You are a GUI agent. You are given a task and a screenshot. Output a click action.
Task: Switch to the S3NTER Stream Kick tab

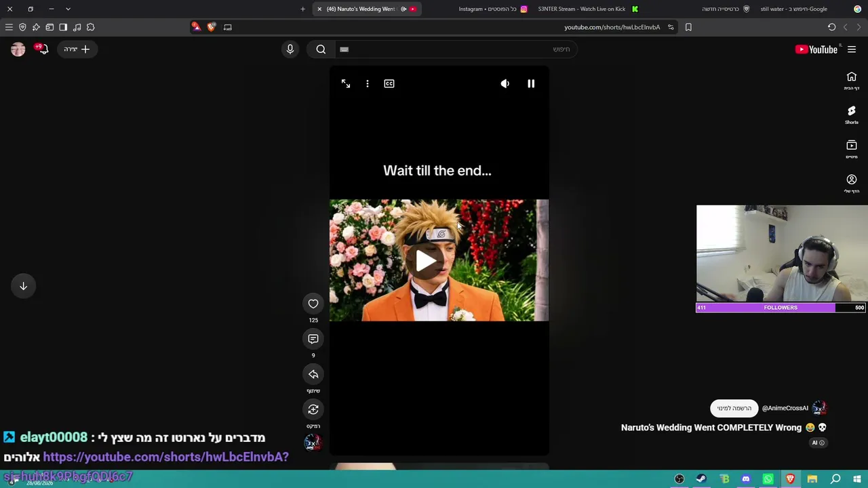pyautogui.click(x=588, y=9)
